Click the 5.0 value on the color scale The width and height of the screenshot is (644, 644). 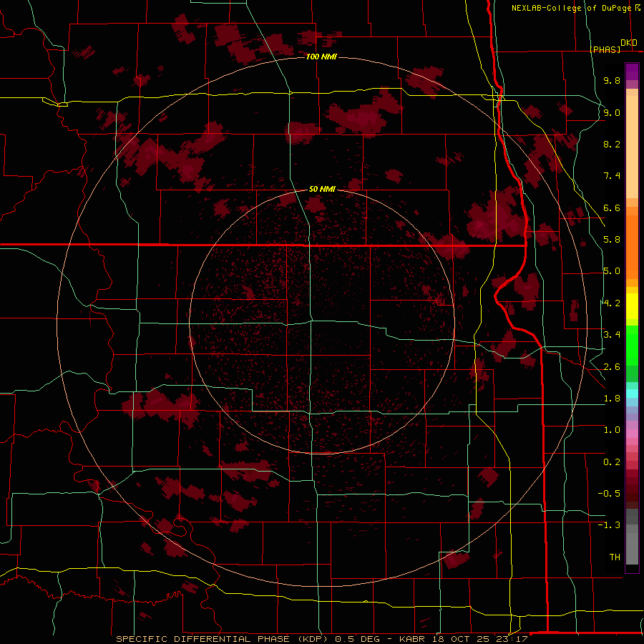(612, 271)
